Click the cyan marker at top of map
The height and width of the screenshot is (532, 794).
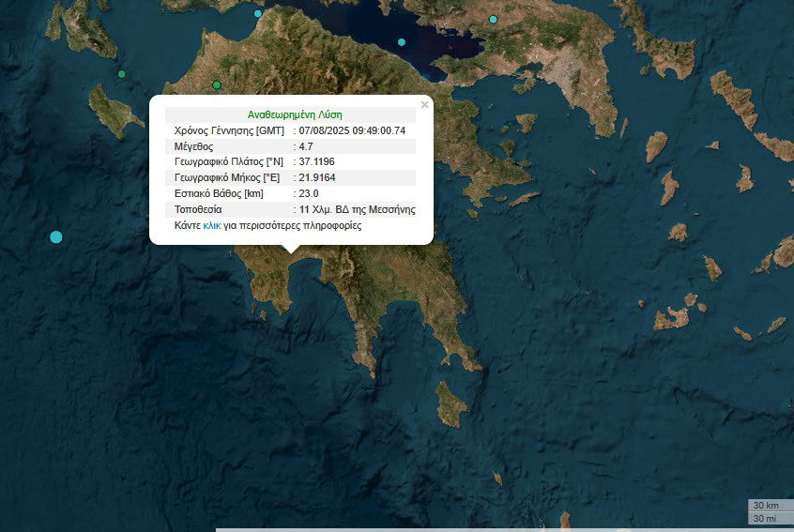coord(258,13)
